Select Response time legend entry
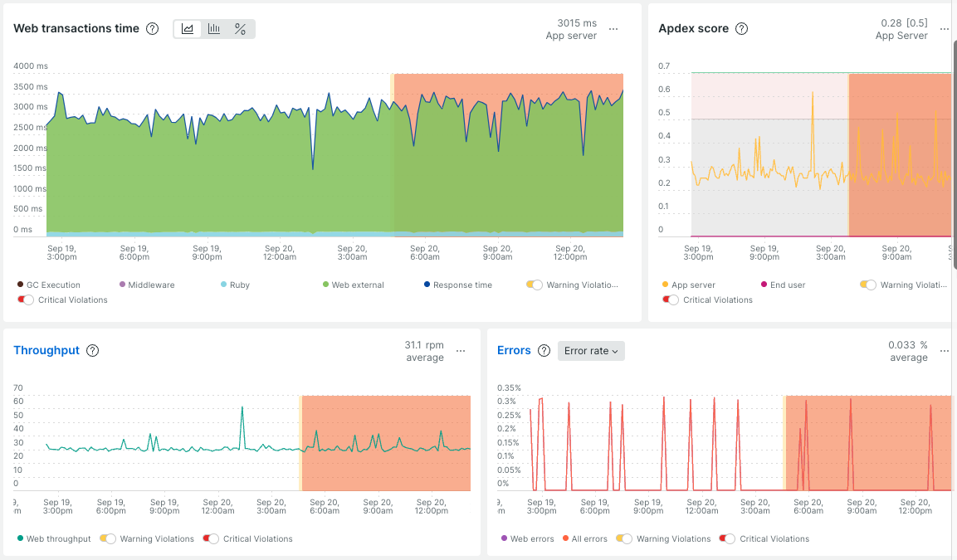 pos(457,285)
